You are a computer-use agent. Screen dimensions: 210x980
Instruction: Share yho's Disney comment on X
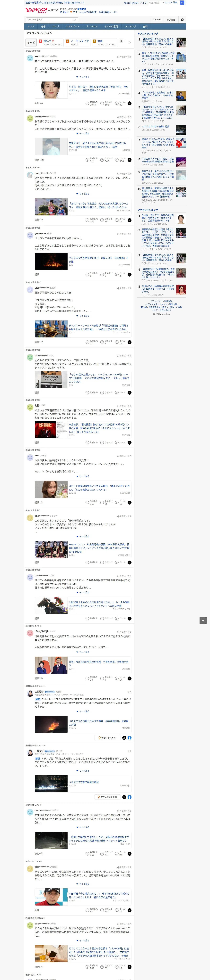(130, 342)
